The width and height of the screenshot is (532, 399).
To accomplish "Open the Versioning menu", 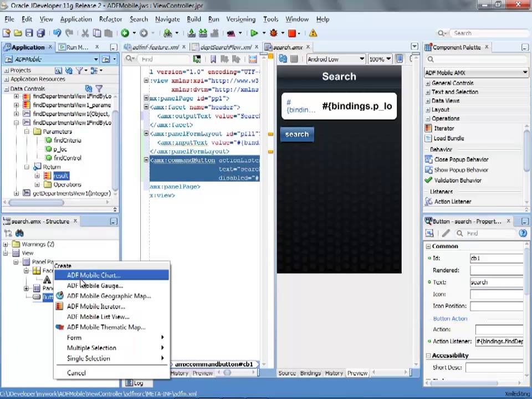I will click(x=241, y=19).
